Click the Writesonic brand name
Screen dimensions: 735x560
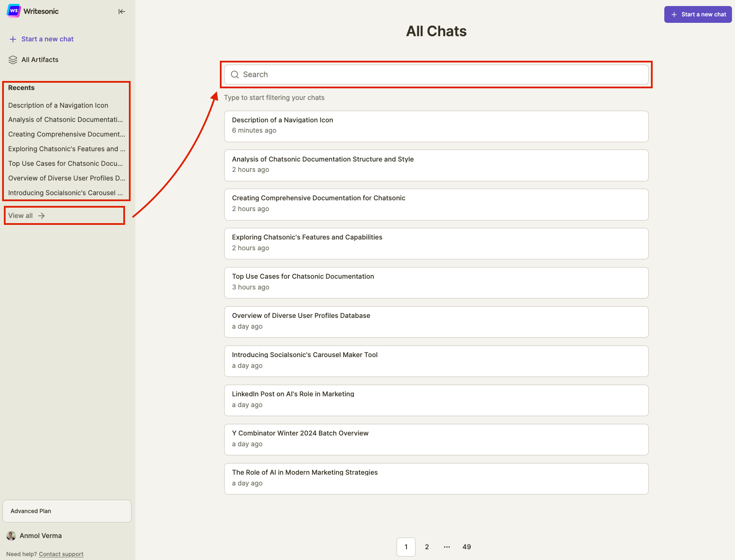(41, 11)
